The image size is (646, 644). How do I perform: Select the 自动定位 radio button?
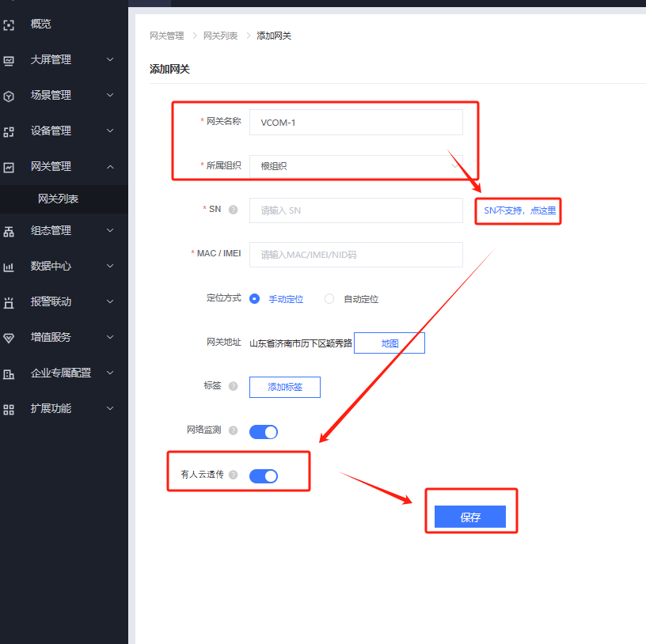pyautogui.click(x=329, y=299)
